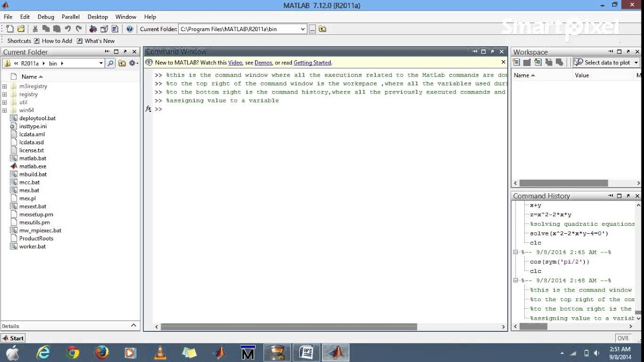Create new variable in Workspace toolbar
The image size is (644, 362).
pyautogui.click(x=516, y=62)
